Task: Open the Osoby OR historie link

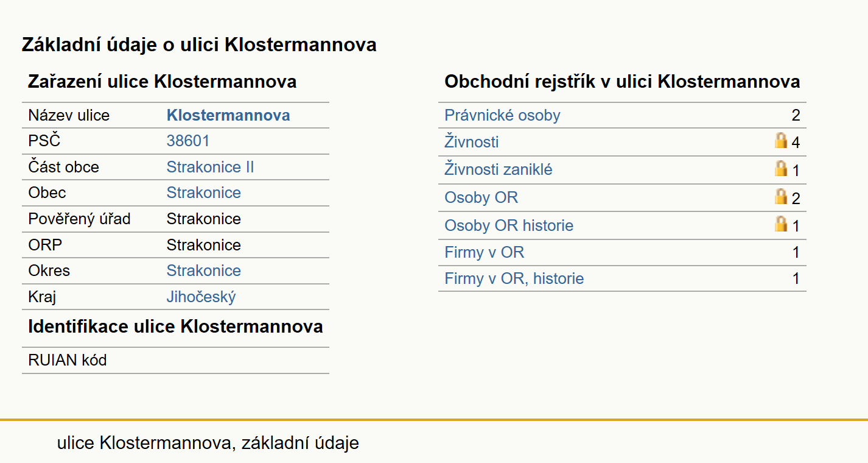Action: [x=509, y=225]
